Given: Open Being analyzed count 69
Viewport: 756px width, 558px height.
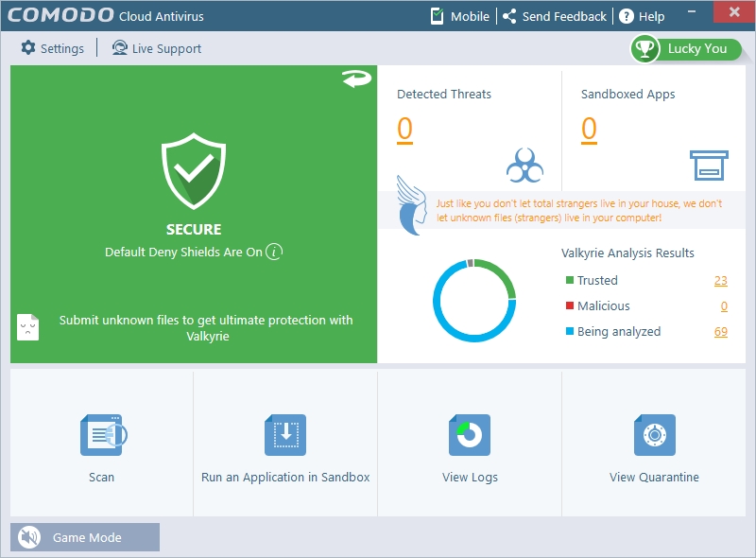Looking at the screenshot, I should click(721, 332).
